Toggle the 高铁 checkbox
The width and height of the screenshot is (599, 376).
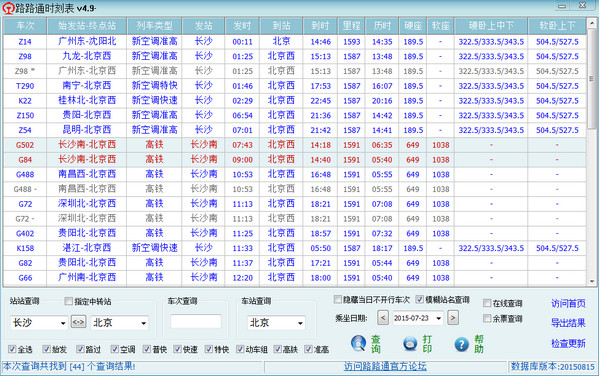(x=278, y=349)
